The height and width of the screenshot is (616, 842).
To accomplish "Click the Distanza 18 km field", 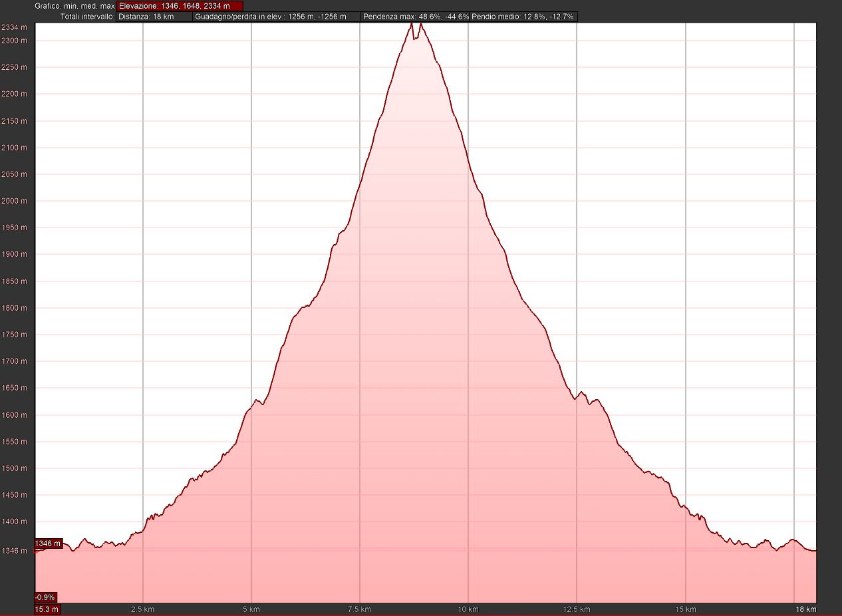I will click(x=154, y=17).
